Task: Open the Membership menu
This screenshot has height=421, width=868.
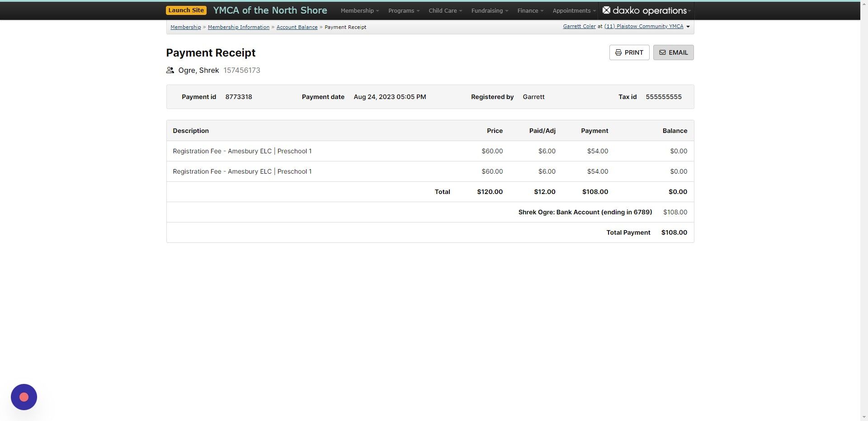Action: click(359, 11)
